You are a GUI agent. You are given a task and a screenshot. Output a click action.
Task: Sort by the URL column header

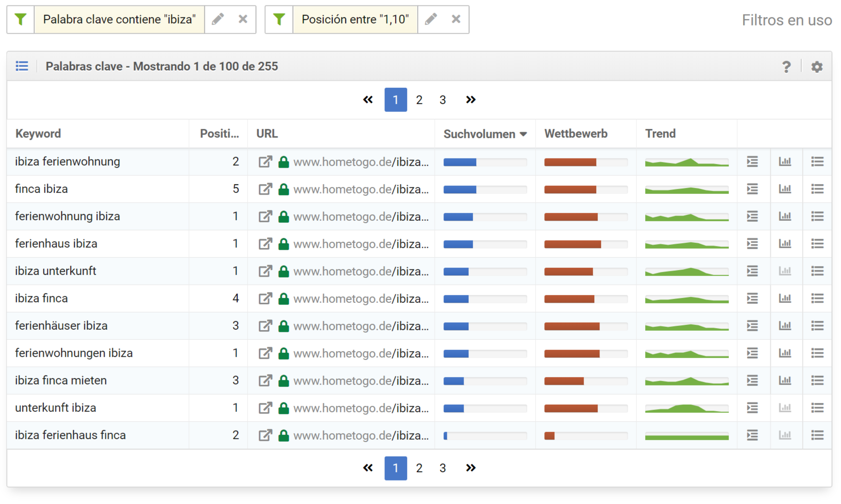pos(267,134)
